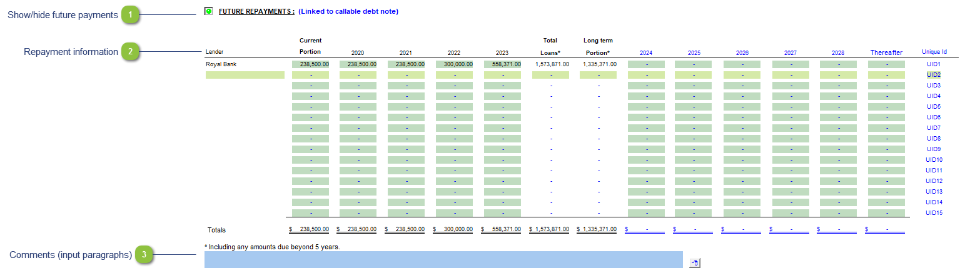
Task: Toggle the green Future Repayments show/hide indicator
Action: click(208, 11)
